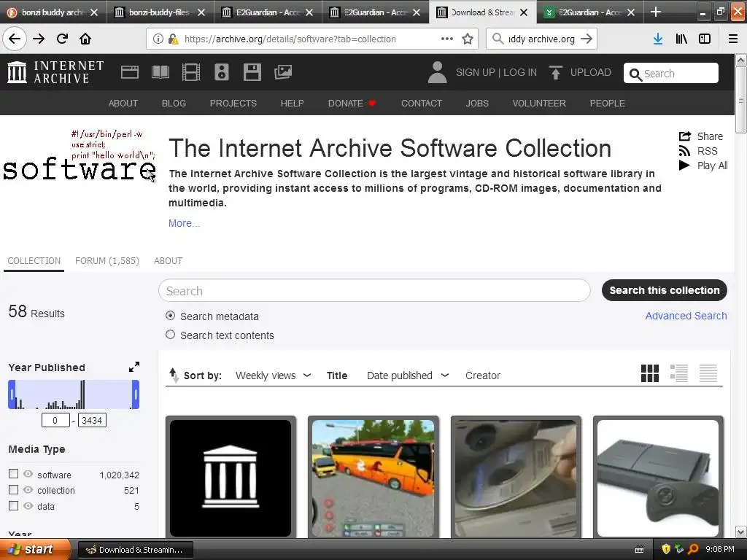
Task: Open the Video filmstrip icon
Action: [x=191, y=72]
